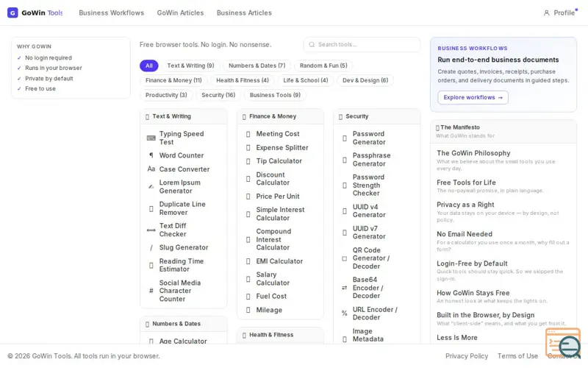Click the swap icon beside Base64 Encoder / Decoder
The height and width of the screenshot is (368, 588).
[x=344, y=288]
